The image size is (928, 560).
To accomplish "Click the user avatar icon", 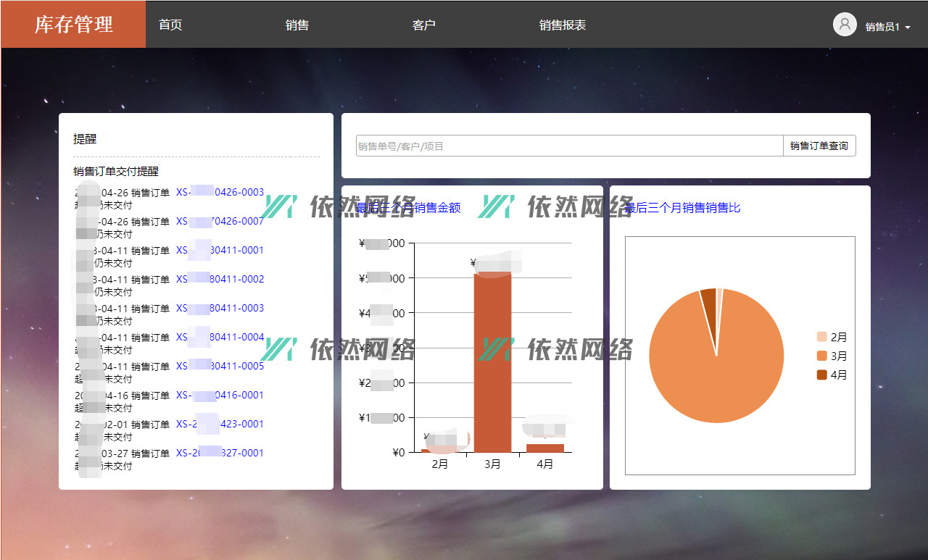I will pos(845,25).
